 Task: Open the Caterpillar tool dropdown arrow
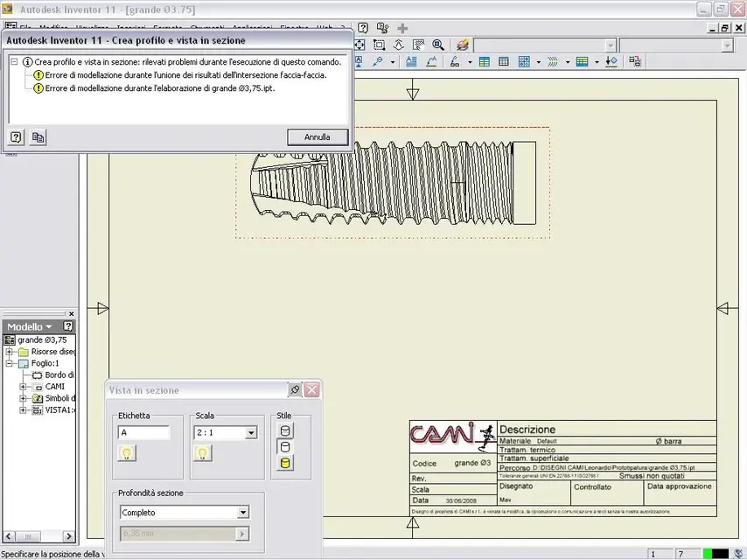click(568, 62)
